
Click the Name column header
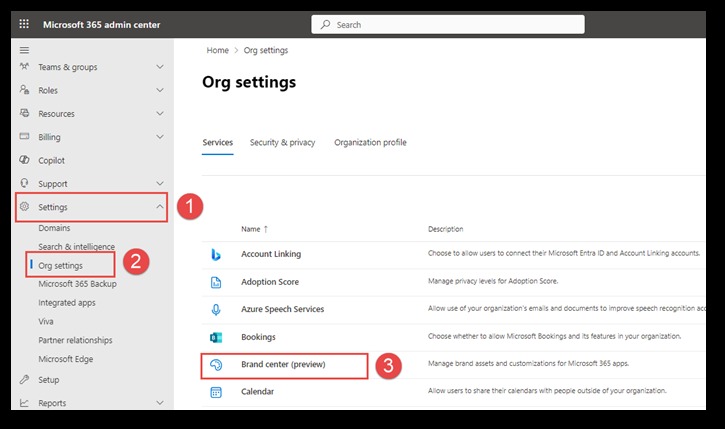pyautogui.click(x=251, y=229)
